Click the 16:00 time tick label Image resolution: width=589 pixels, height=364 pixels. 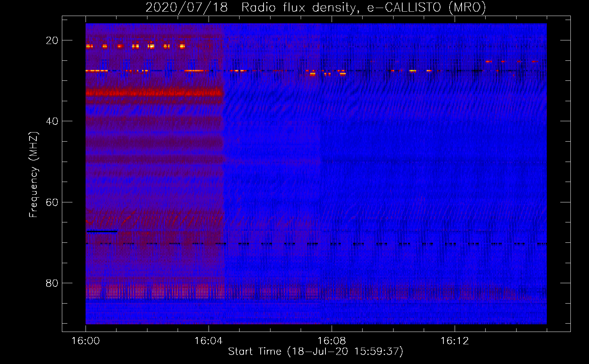click(86, 341)
